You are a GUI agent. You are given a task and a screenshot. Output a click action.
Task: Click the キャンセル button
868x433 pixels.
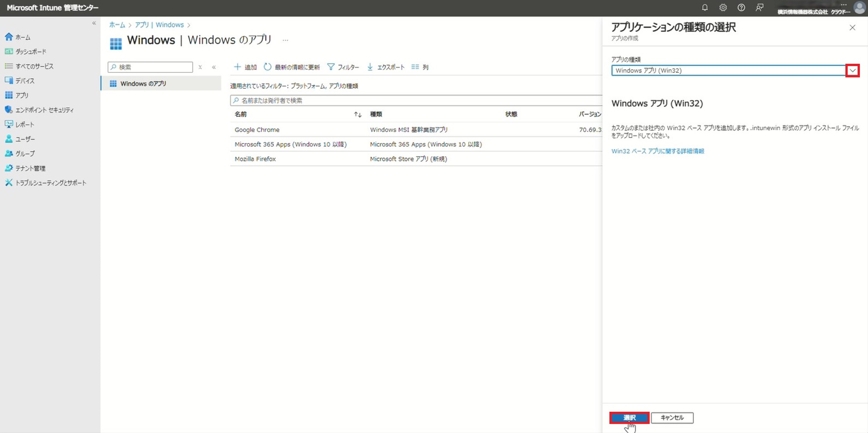click(672, 418)
